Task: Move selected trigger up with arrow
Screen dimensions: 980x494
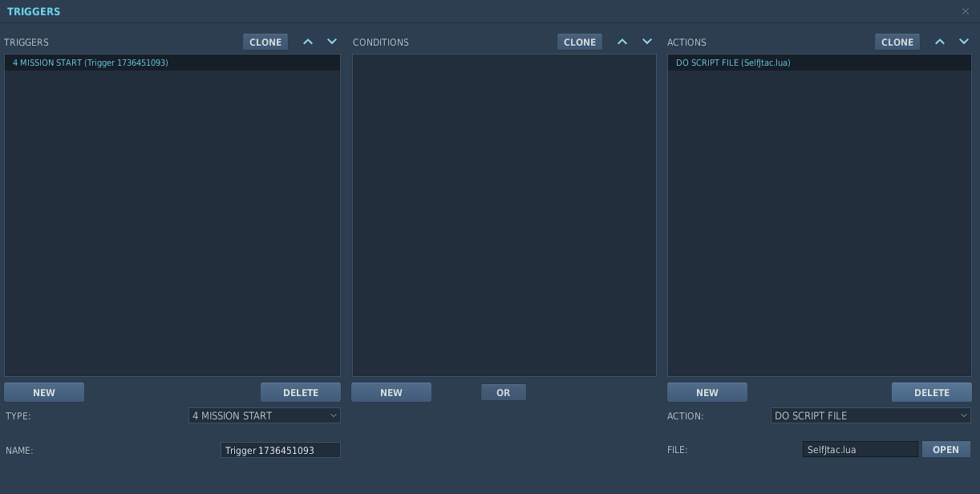Action: [x=308, y=42]
